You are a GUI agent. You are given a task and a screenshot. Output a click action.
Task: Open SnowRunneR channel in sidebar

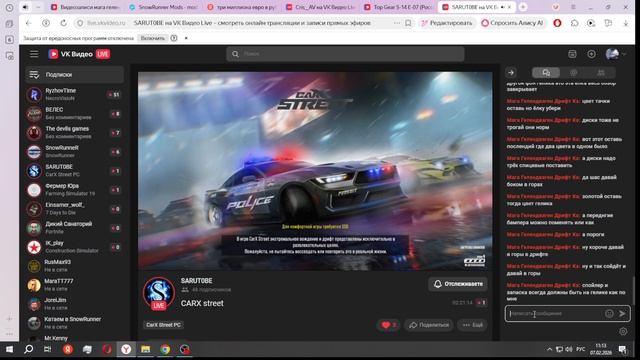pos(75,151)
